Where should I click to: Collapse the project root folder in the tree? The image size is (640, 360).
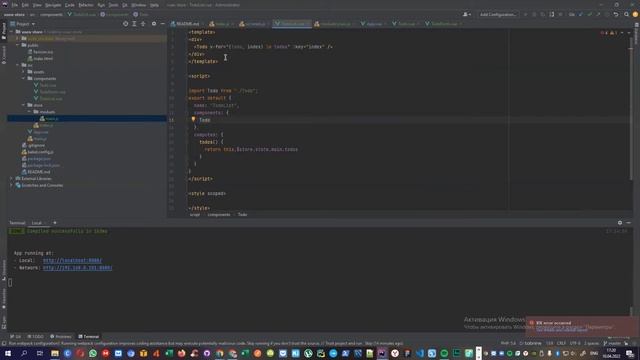[x=12, y=31]
